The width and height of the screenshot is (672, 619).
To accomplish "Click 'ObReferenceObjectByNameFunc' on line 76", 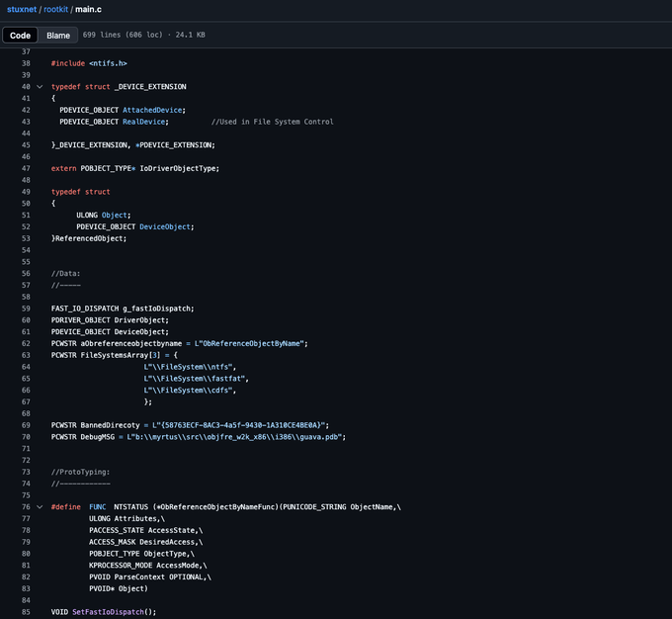I will (217, 507).
